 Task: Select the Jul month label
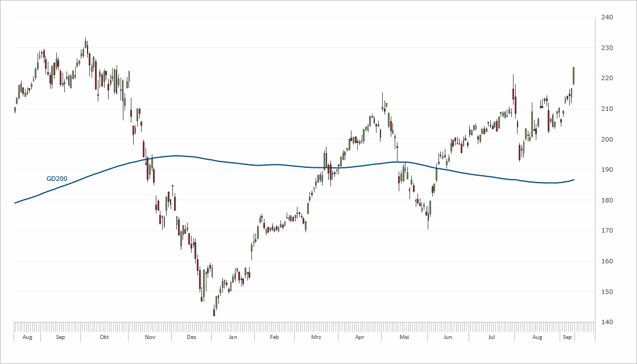click(x=491, y=337)
